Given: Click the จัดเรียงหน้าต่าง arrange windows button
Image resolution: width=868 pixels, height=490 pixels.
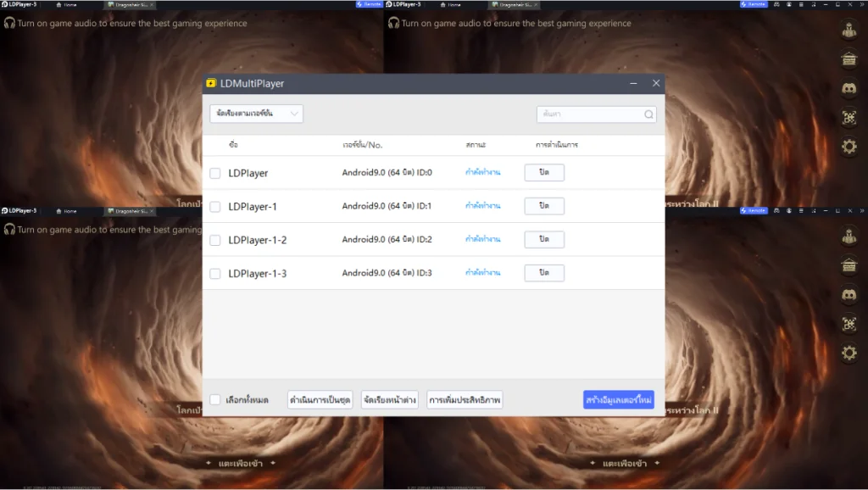Looking at the screenshot, I should pyautogui.click(x=390, y=399).
